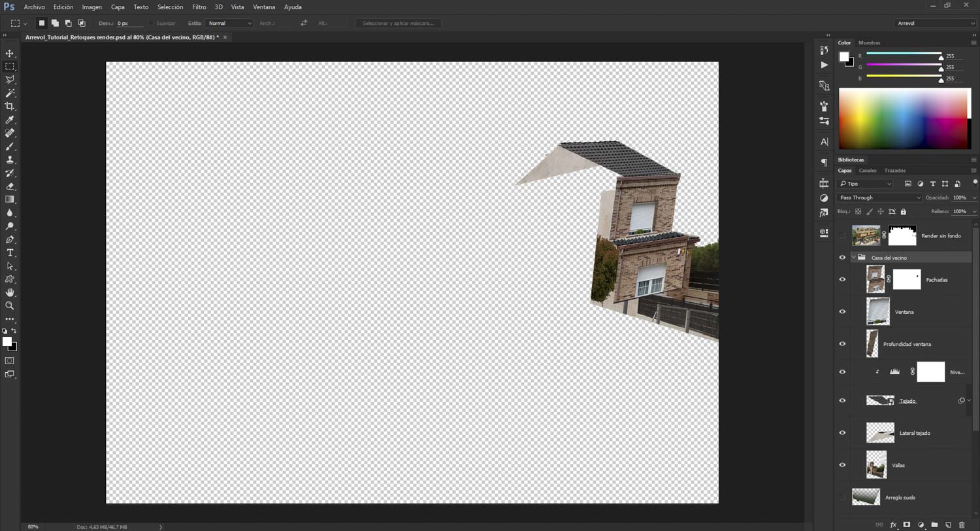Click Seleccionar y aplicar máscara button
The height and width of the screenshot is (531, 980).
[398, 23]
